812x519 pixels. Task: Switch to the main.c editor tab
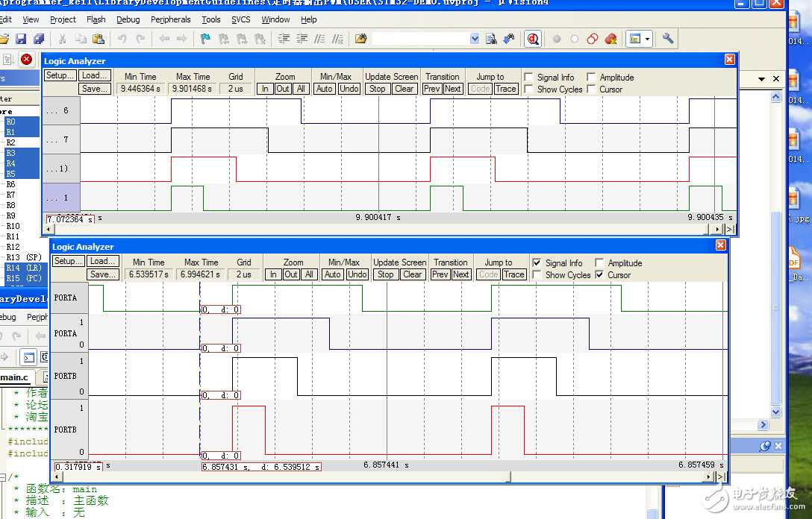click(16, 377)
